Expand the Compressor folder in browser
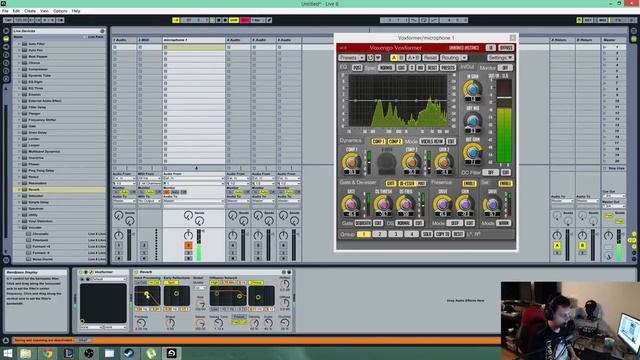The height and width of the screenshot is (360, 640). pyautogui.click(x=19, y=69)
